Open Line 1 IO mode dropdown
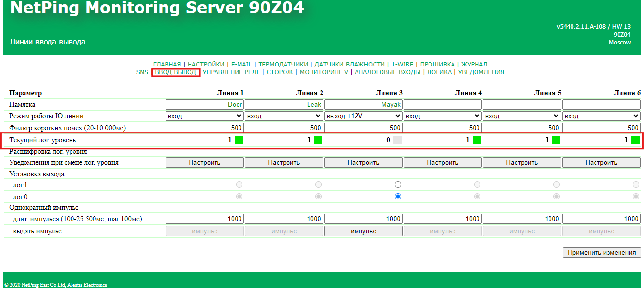 [x=205, y=116]
